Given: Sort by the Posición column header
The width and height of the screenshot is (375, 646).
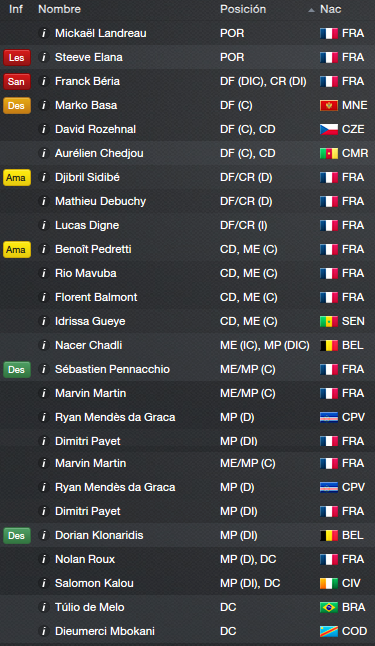Looking at the screenshot, I should point(243,9).
